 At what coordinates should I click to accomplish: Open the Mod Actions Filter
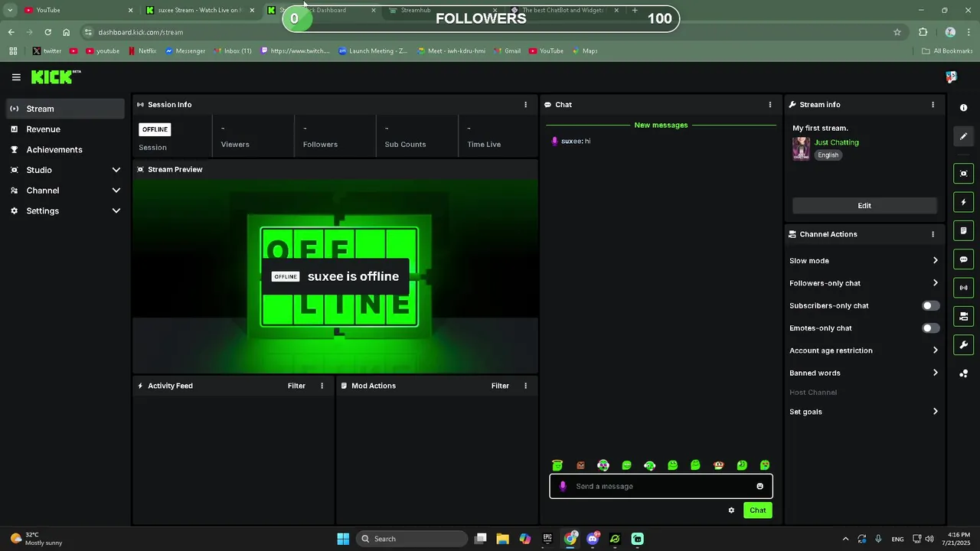(500, 386)
